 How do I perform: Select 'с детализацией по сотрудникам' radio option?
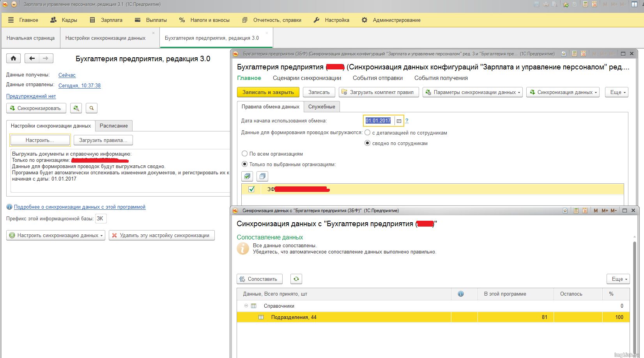[367, 133]
